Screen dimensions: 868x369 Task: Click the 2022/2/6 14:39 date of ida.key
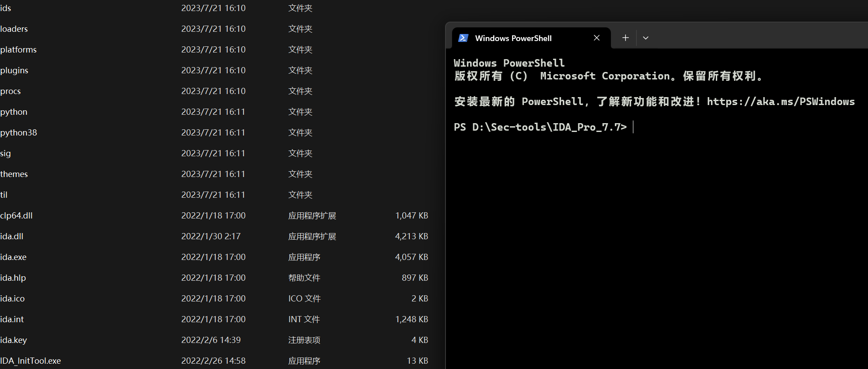click(x=211, y=340)
